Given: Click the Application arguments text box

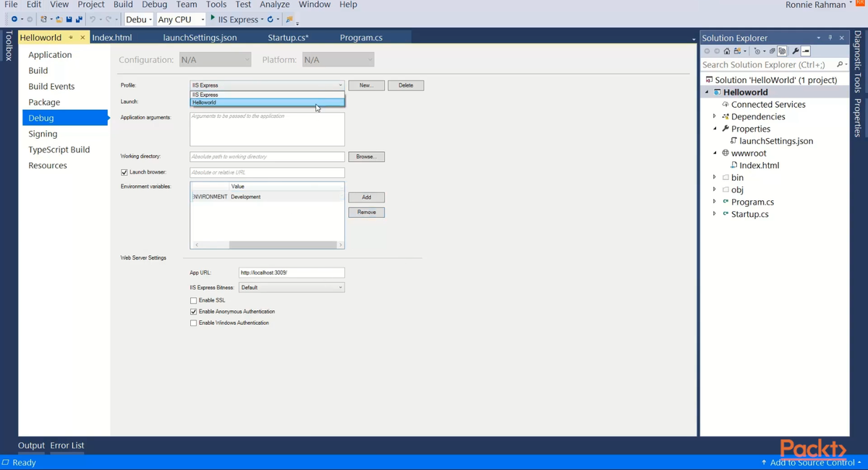Looking at the screenshot, I should pyautogui.click(x=267, y=129).
